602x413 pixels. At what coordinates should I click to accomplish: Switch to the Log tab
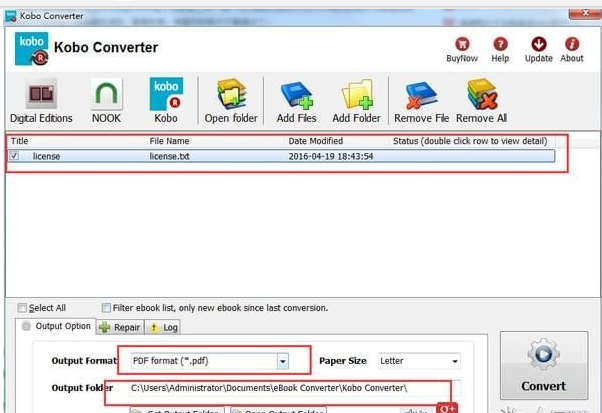tap(163, 327)
